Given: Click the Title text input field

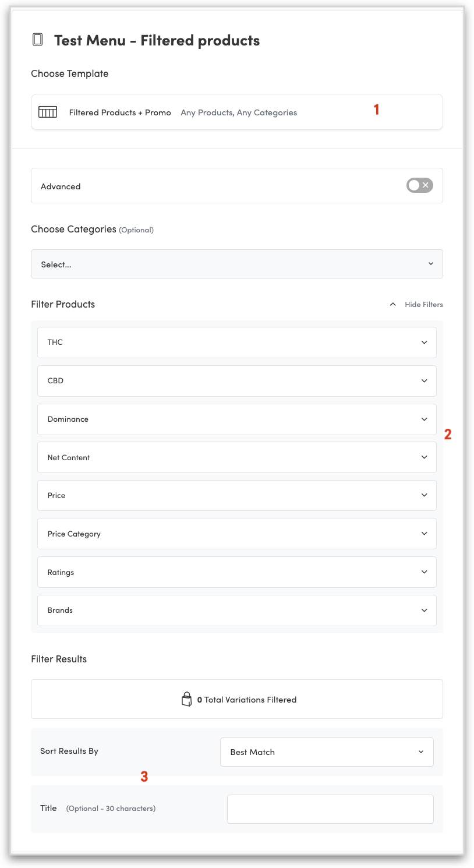Looking at the screenshot, I should pos(330,809).
